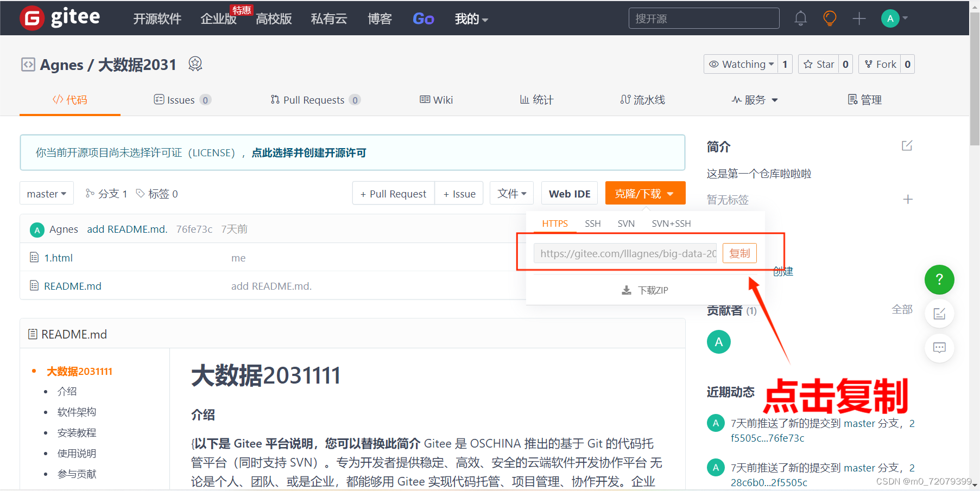Click the + Issue button

[459, 193]
